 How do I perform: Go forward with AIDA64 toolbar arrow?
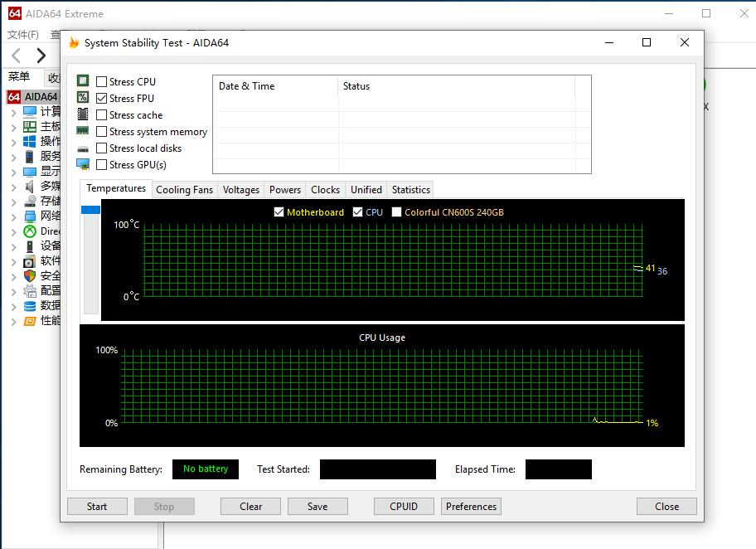click(x=41, y=56)
